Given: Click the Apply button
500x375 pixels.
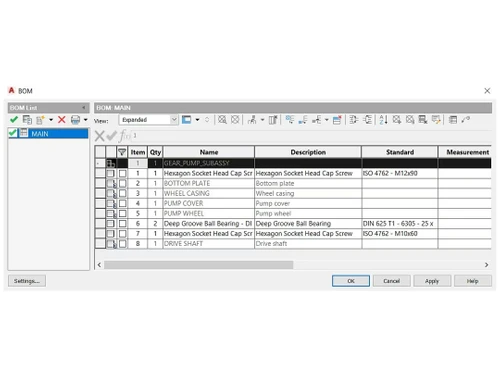Looking at the screenshot, I should (432, 281).
